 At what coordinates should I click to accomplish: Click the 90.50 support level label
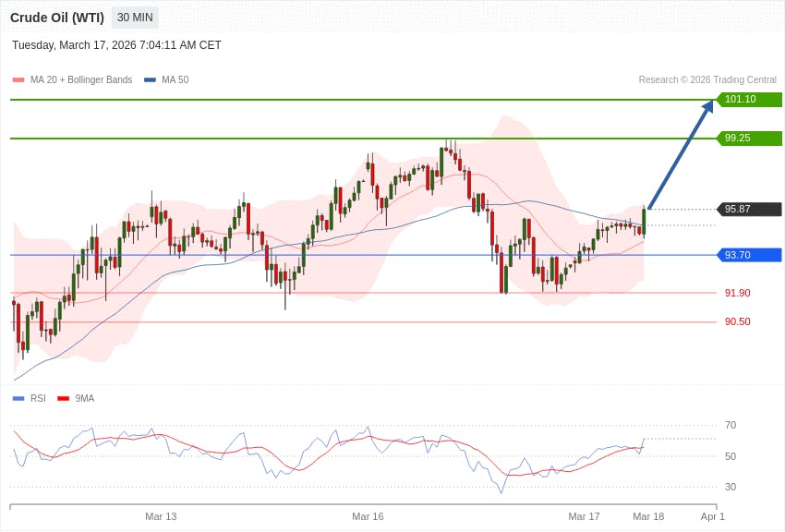click(x=737, y=321)
